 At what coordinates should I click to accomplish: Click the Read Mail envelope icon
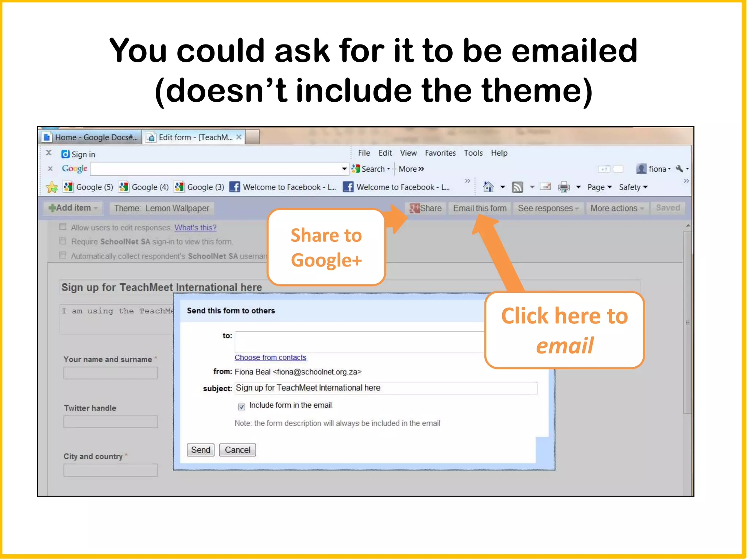point(545,187)
